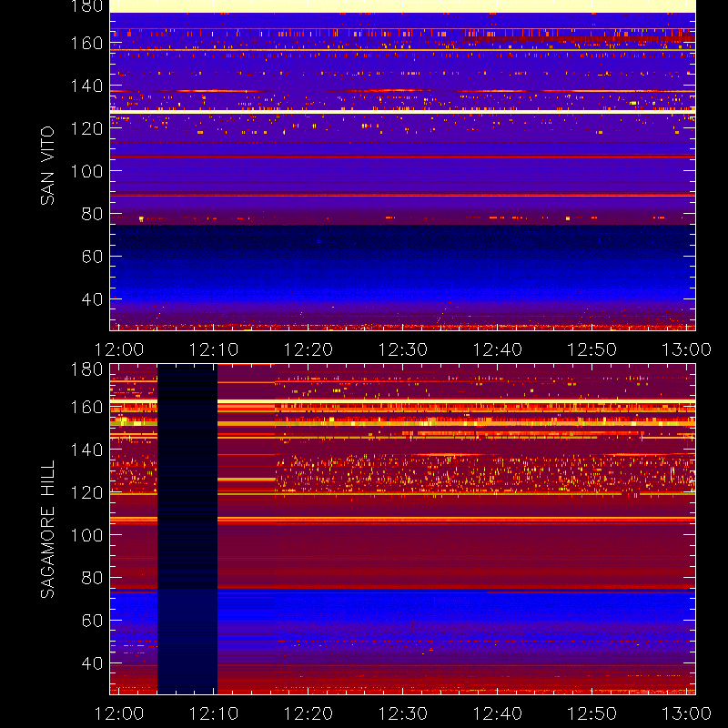728x728 pixels.
Task: Click 12:00 below the San Vito panel
Action: (x=119, y=349)
